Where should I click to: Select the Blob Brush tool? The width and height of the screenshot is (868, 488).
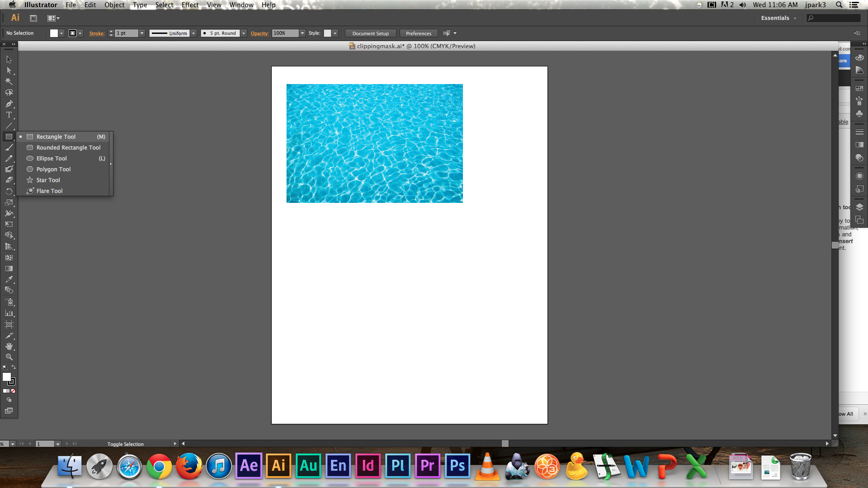click(x=9, y=169)
